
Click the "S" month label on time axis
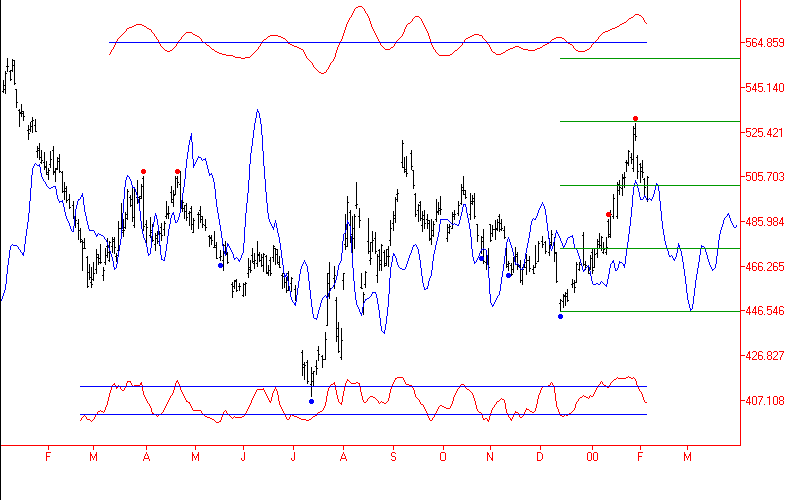pyautogui.click(x=392, y=457)
